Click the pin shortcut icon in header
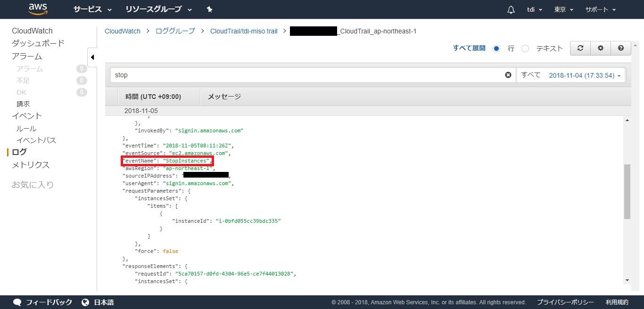 click(x=210, y=9)
